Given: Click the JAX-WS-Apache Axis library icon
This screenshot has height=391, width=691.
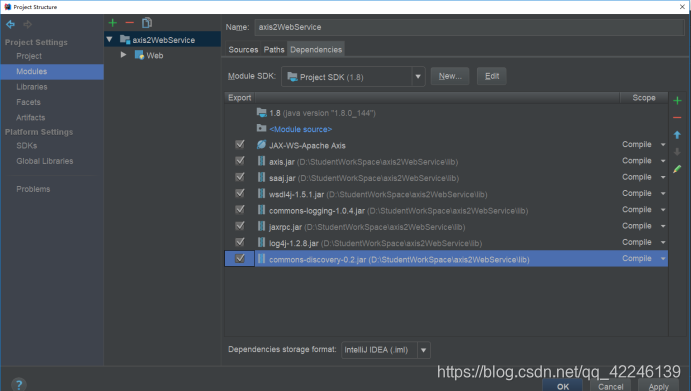Looking at the screenshot, I should click(262, 145).
